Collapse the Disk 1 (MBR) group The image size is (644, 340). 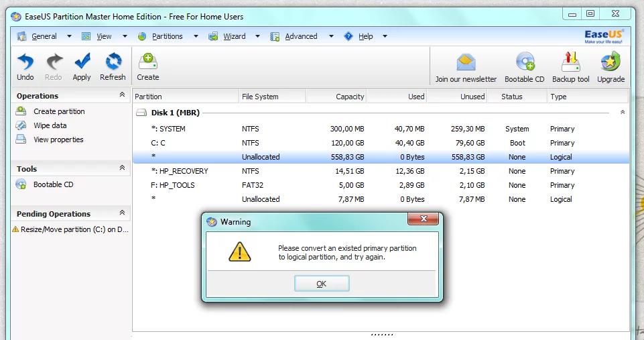623,112
